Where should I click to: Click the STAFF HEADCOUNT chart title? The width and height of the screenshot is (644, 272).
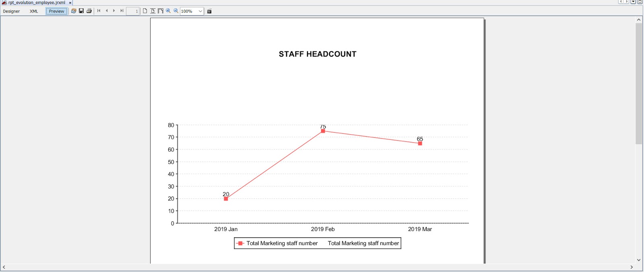click(x=318, y=54)
